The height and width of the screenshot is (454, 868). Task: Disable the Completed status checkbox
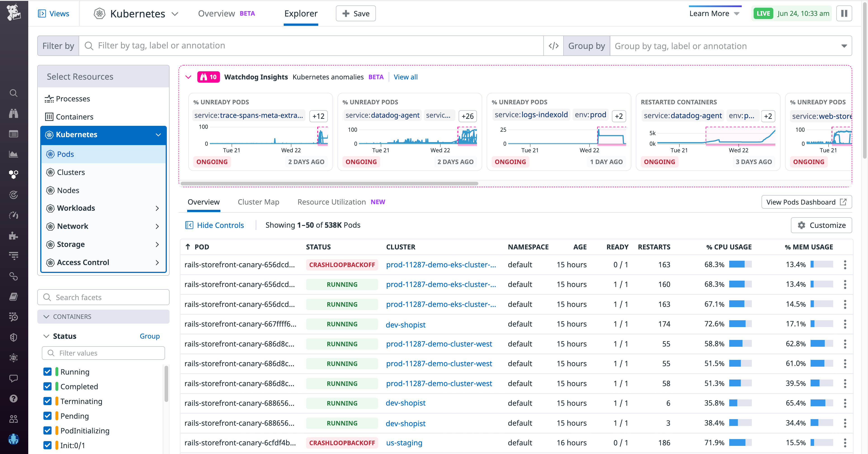[47, 387]
